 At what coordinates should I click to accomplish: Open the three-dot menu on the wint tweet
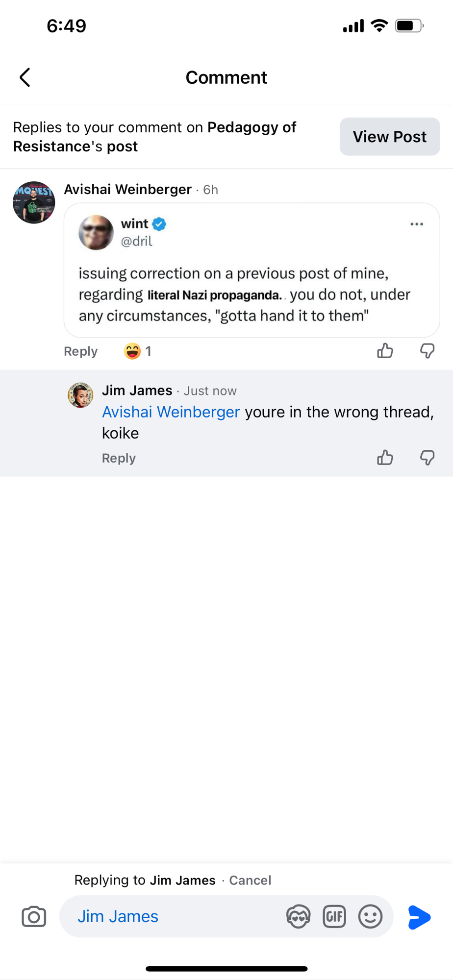417,224
